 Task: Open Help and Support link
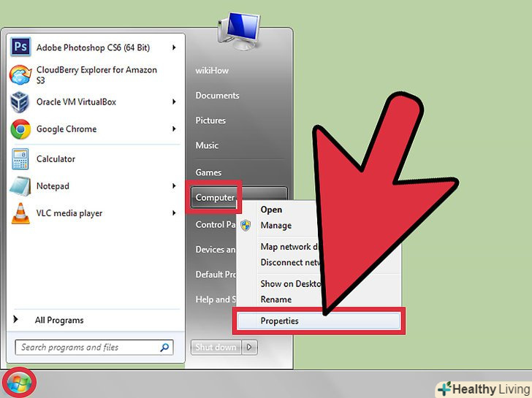click(216, 299)
